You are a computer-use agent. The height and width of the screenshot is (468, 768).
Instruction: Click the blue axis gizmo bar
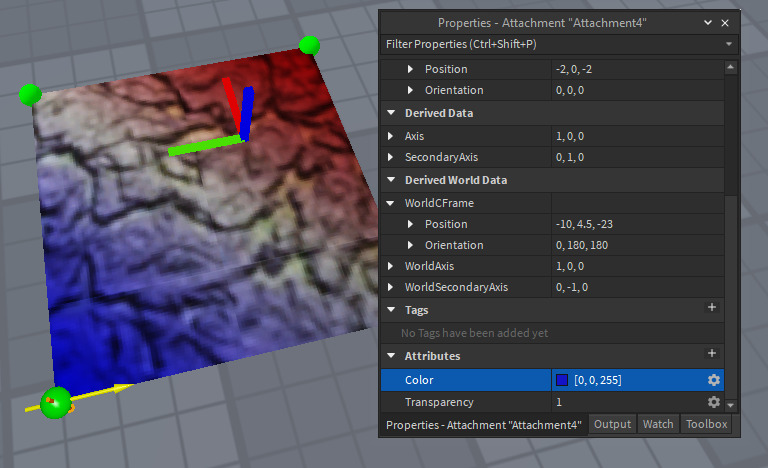pos(246,113)
